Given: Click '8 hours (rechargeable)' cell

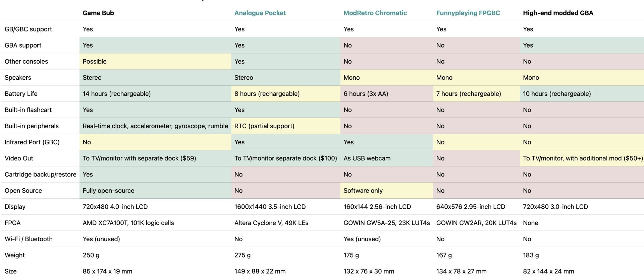Looking at the screenshot, I should click(286, 94).
